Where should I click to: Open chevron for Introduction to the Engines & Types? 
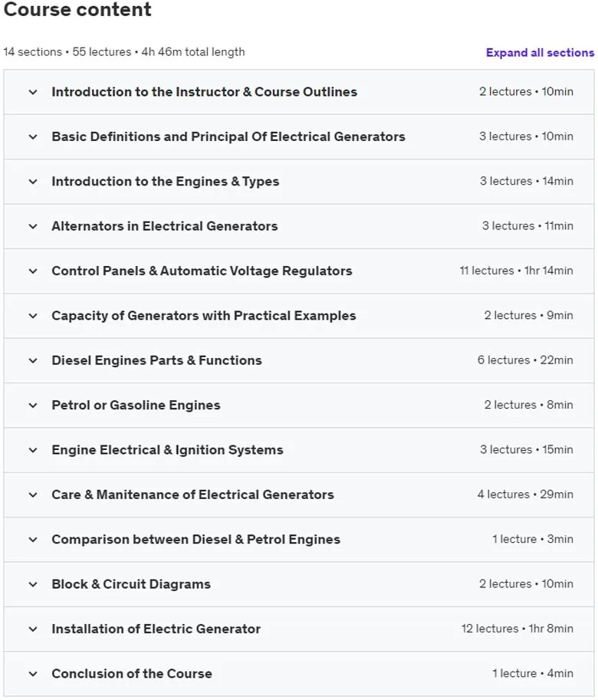tap(33, 182)
